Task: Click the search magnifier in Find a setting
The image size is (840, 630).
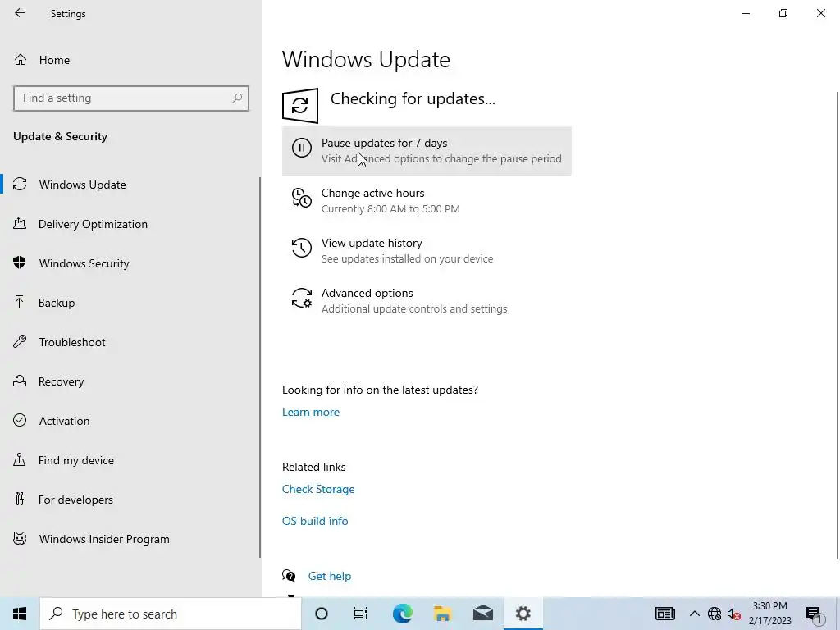Action: 237,98
